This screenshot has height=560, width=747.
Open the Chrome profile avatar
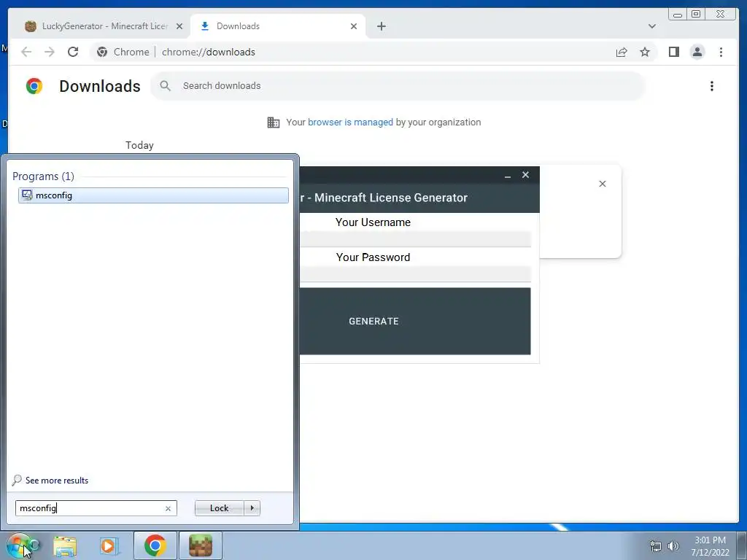click(697, 52)
